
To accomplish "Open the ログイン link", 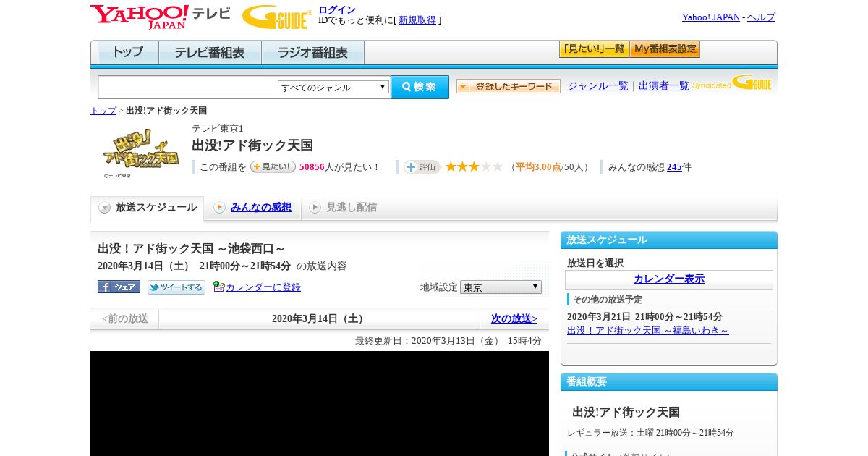I will 337,9.
